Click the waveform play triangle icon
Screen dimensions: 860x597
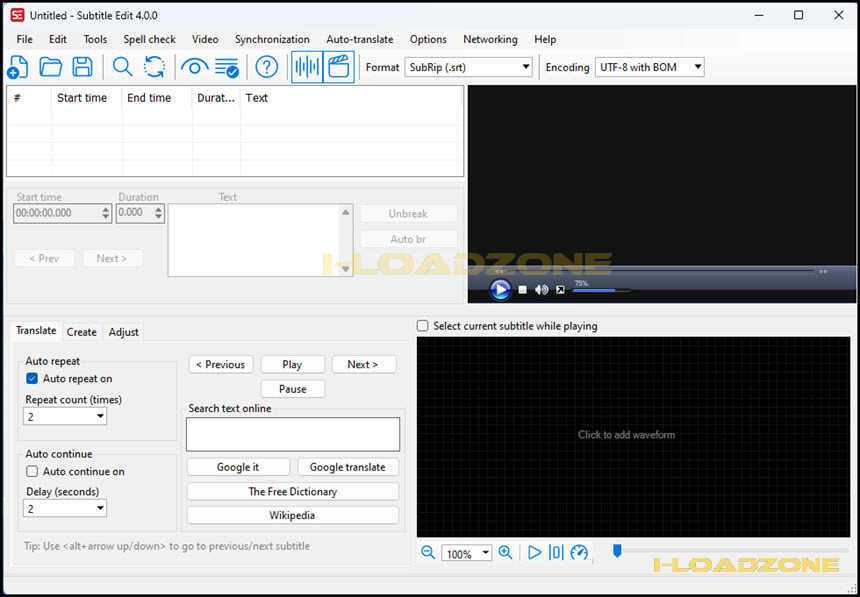click(x=534, y=552)
